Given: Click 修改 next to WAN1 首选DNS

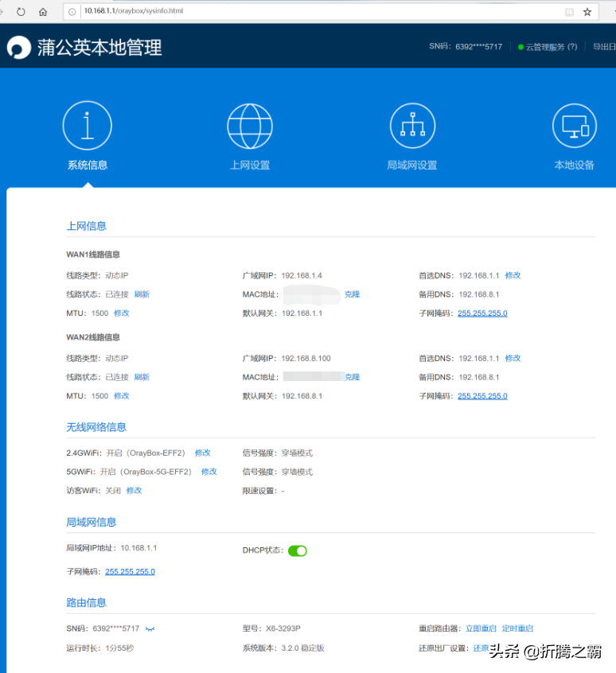Looking at the screenshot, I should [x=513, y=275].
